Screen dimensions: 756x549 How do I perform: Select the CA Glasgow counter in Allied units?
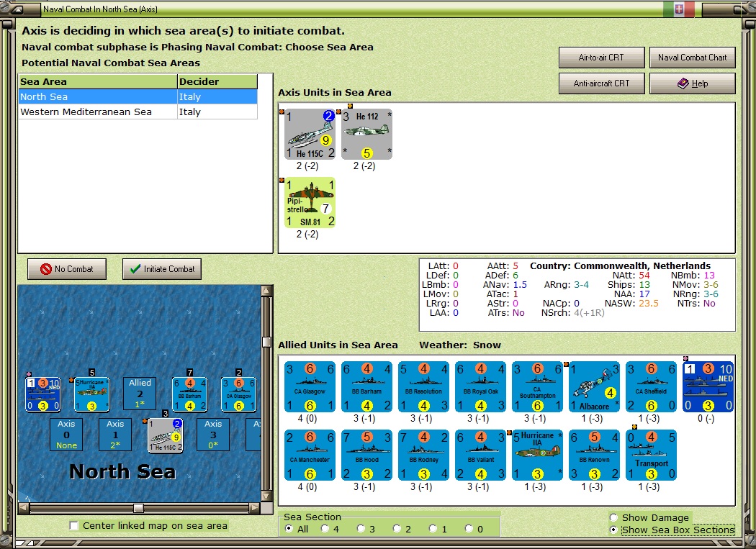[x=310, y=387]
